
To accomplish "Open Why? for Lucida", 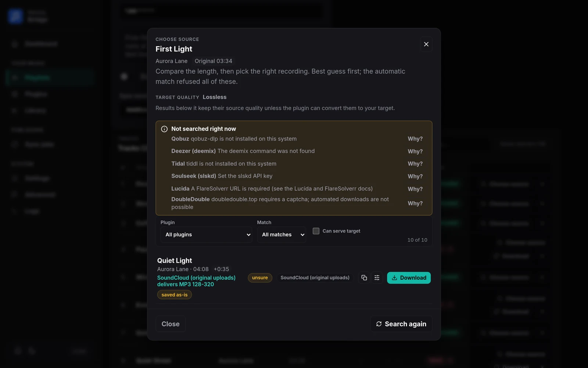I will 415,189.
